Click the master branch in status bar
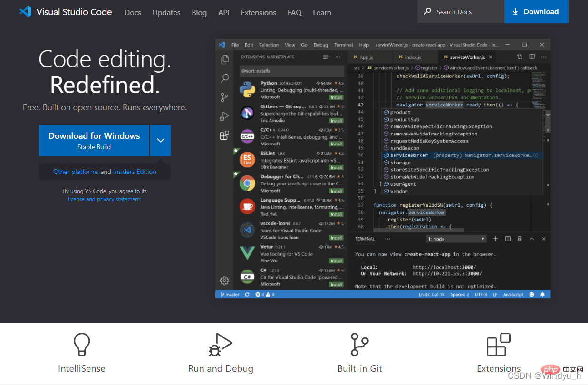Viewport: 588px width, 385px height. point(230,295)
